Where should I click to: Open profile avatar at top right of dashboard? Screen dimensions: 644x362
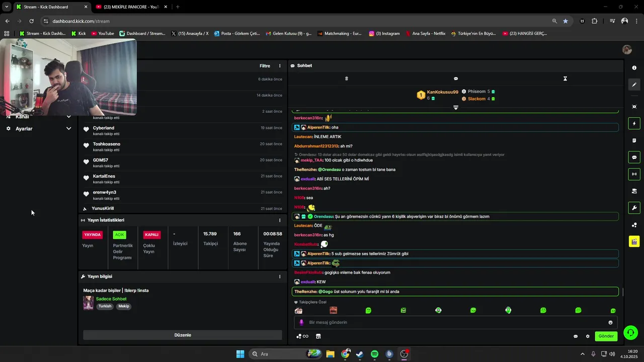click(627, 49)
